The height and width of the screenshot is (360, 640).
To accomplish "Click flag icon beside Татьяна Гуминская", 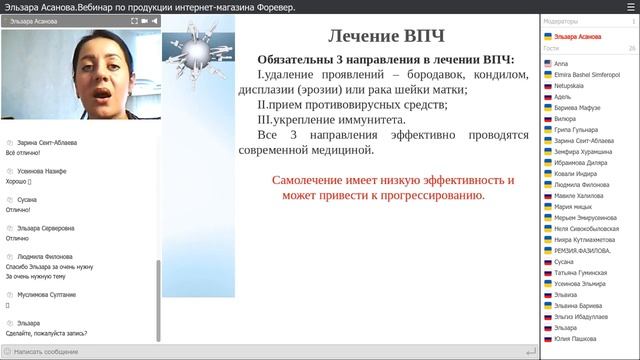I will pos(548,273).
